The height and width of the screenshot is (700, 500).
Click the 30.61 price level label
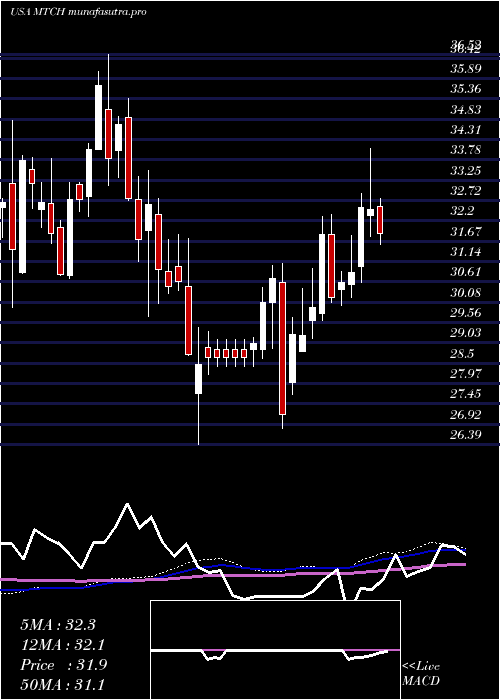click(x=466, y=272)
